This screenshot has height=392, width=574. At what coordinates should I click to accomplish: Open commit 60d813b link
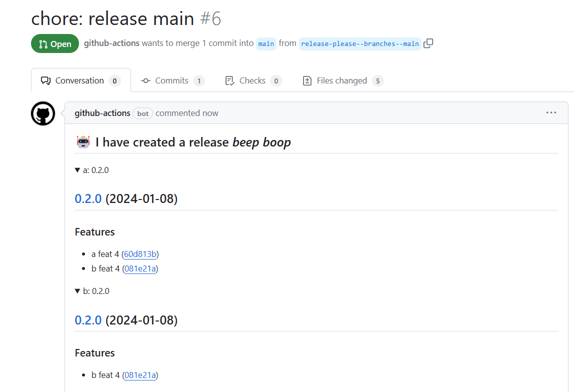140,254
